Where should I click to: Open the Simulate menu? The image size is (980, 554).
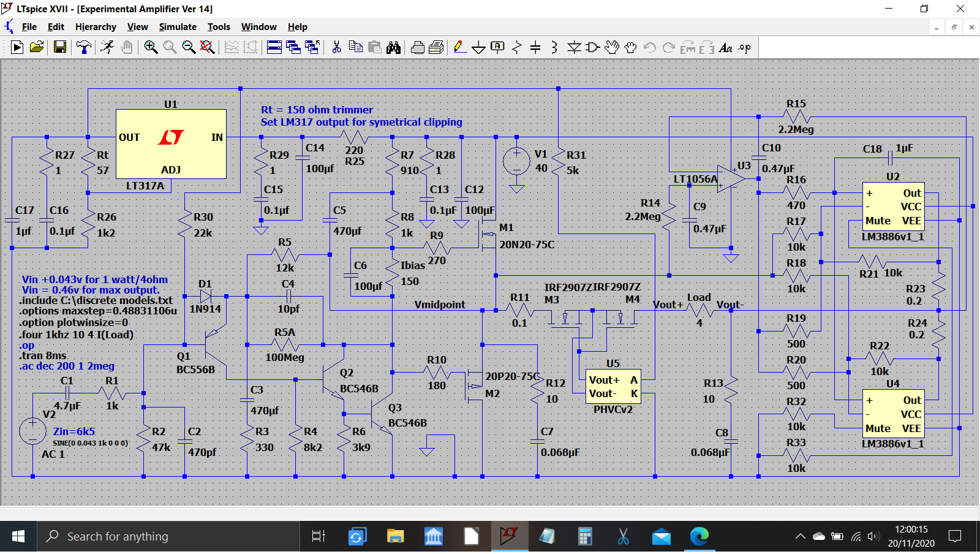(x=178, y=27)
